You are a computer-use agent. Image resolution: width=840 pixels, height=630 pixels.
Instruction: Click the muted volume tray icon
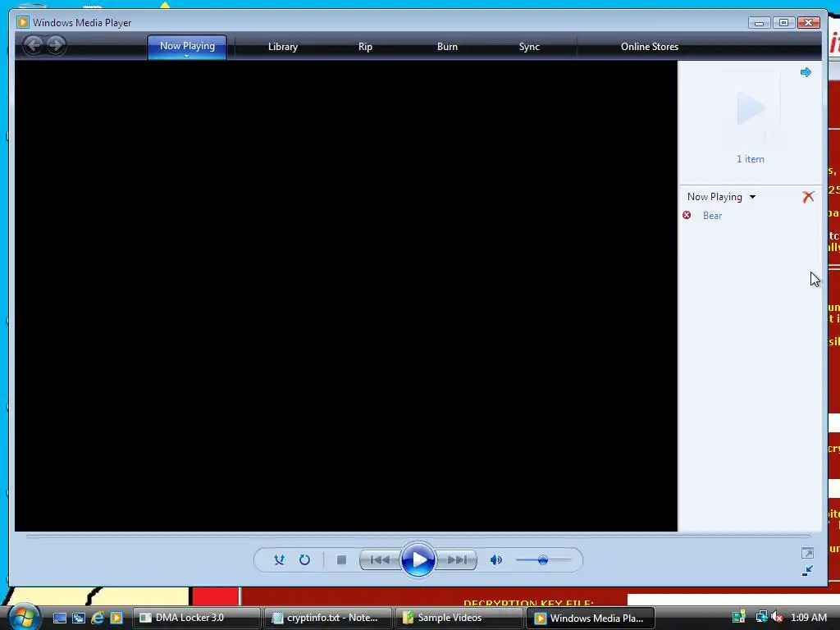click(777, 617)
